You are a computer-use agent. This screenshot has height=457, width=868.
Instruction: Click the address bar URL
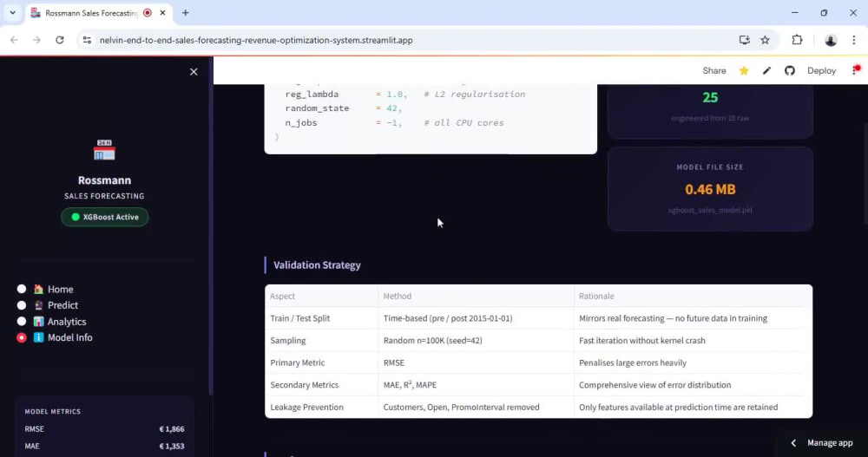(x=256, y=40)
